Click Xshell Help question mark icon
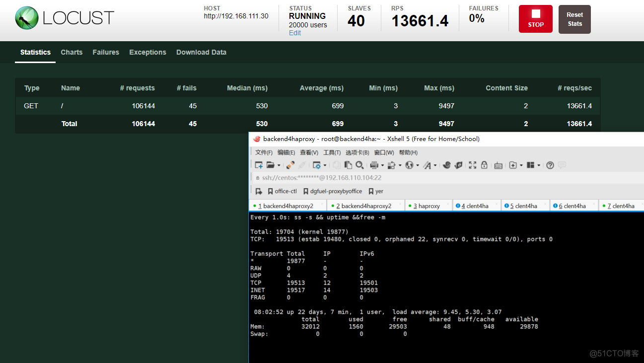 (x=550, y=165)
